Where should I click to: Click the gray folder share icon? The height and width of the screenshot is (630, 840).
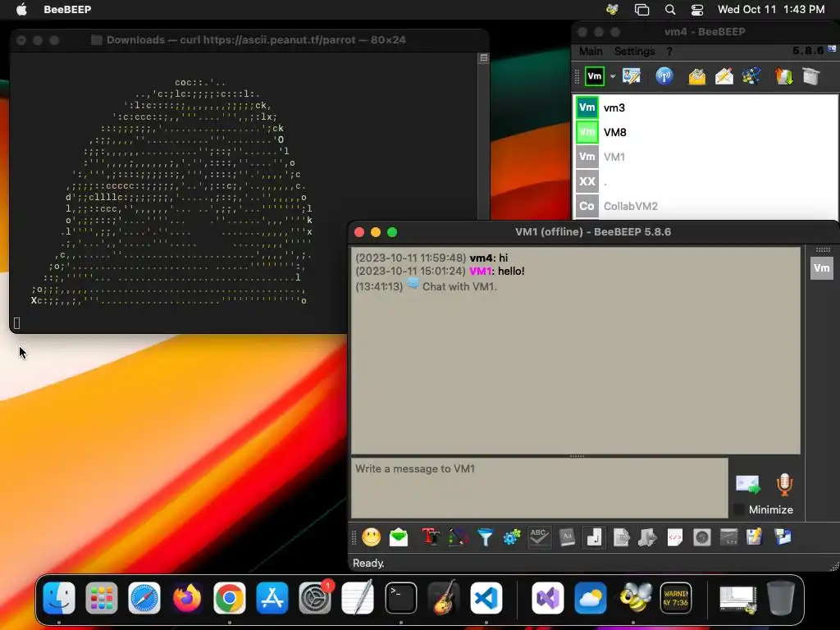click(x=647, y=536)
